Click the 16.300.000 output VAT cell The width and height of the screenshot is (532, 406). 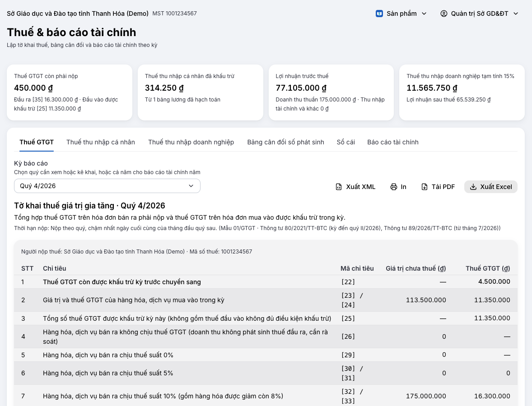[492, 396]
